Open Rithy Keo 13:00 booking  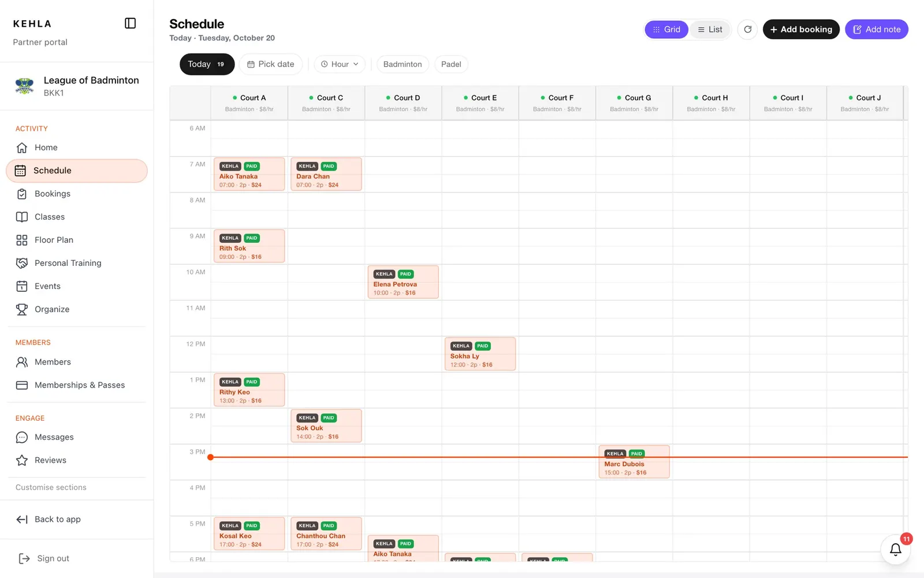coord(249,390)
